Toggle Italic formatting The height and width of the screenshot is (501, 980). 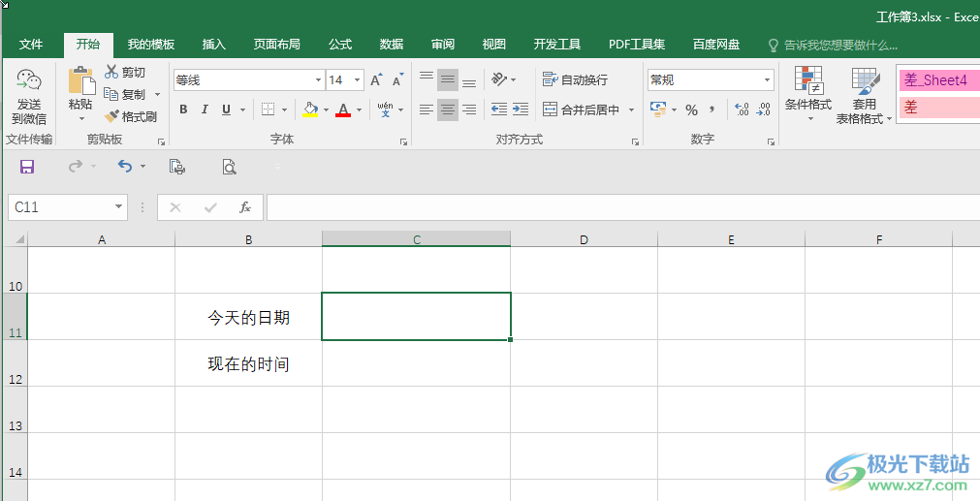pyautogui.click(x=205, y=110)
